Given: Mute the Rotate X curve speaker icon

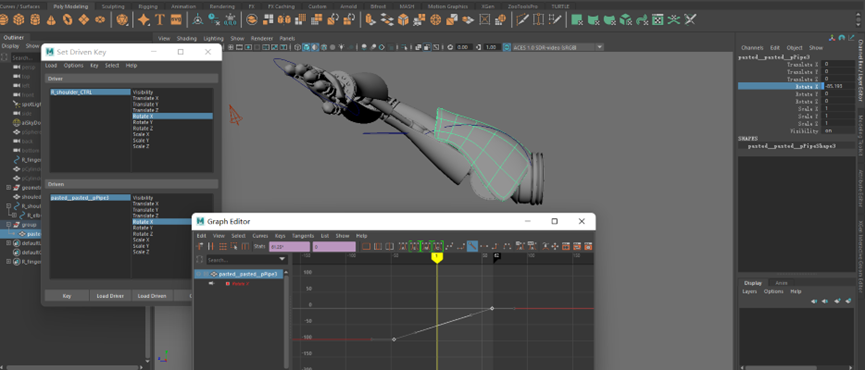Looking at the screenshot, I should point(211,283).
